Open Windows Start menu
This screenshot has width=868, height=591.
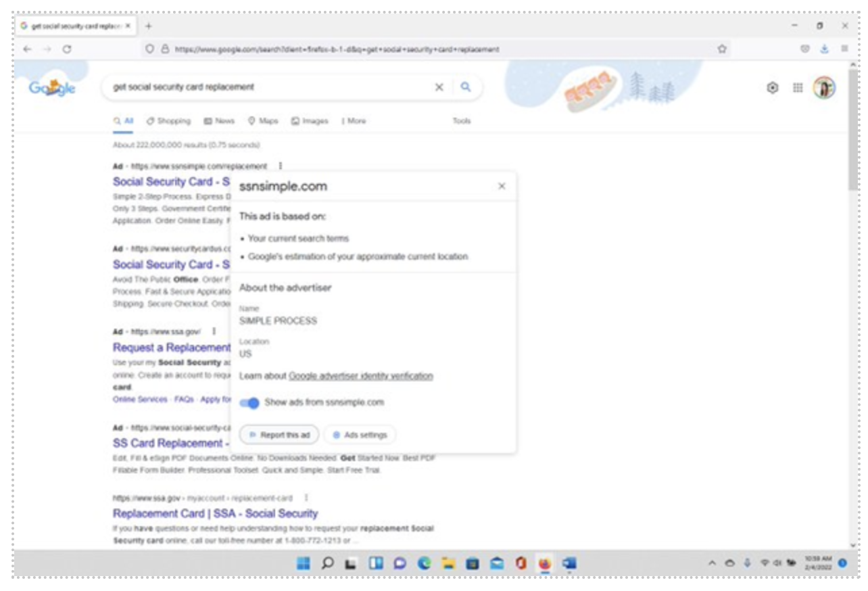click(304, 563)
